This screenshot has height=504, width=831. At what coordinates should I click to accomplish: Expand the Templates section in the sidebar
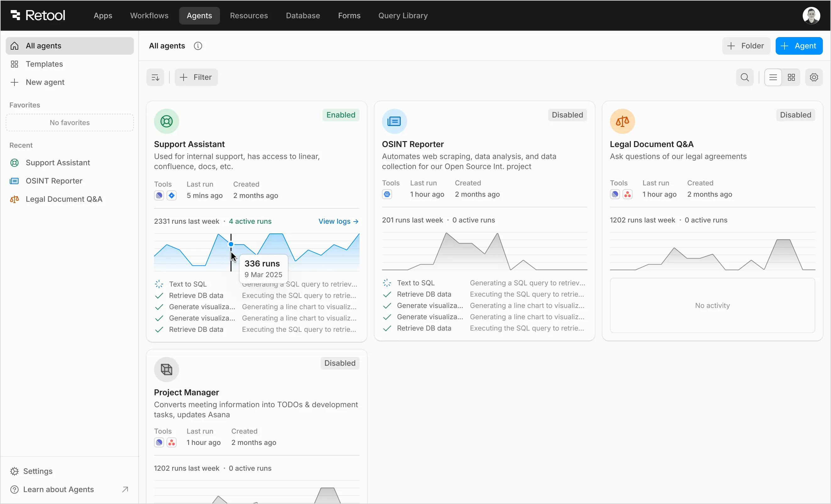pyautogui.click(x=44, y=64)
